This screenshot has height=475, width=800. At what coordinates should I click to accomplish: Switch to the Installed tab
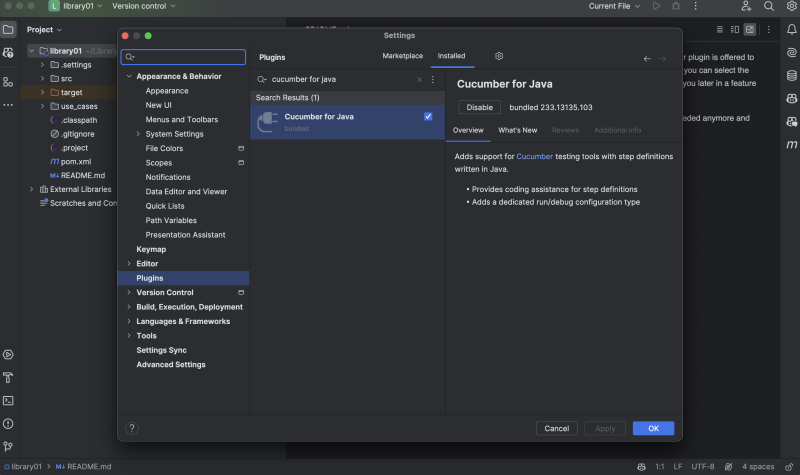click(452, 56)
